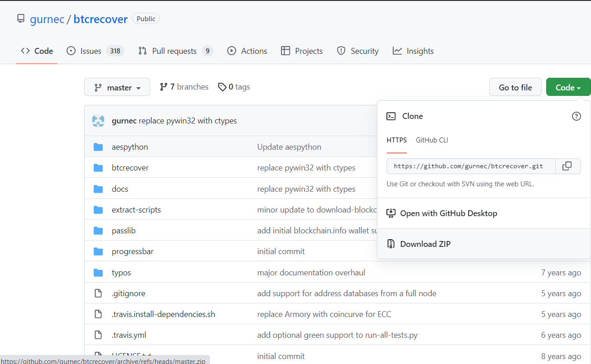Image resolution: width=591 pixels, height=364 pixels.
Task: Open the typos folder
Action: 121,273
